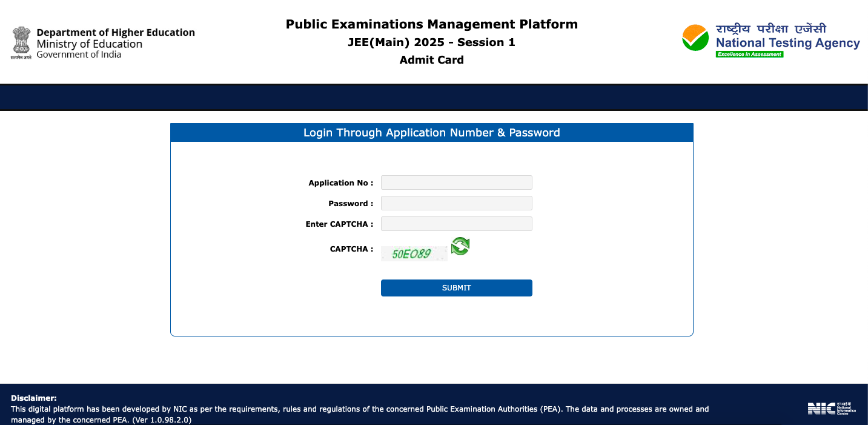Click the 'JEE(Main) 2025 - Session 1' title
868x425 pixels.
[431, 42]
